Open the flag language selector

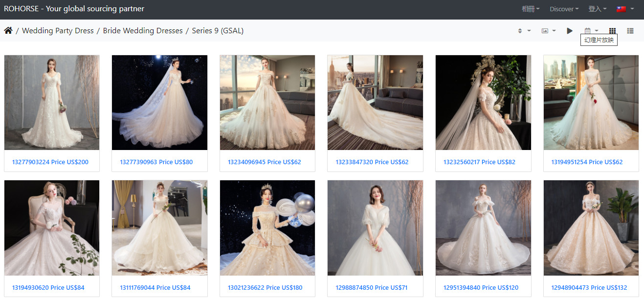coord(625,9)
